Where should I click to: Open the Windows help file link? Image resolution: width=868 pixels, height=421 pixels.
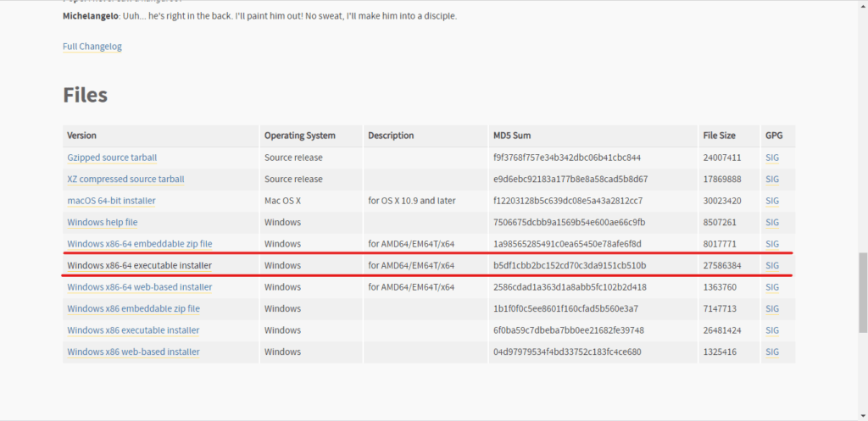click(x=102, y=223)
